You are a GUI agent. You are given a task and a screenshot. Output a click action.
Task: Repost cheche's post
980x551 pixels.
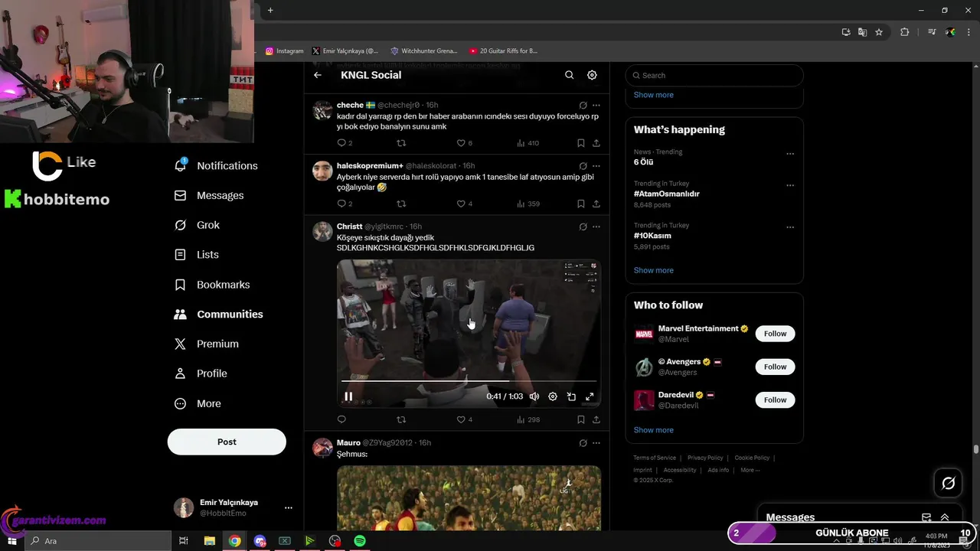(x=401, y=143)
